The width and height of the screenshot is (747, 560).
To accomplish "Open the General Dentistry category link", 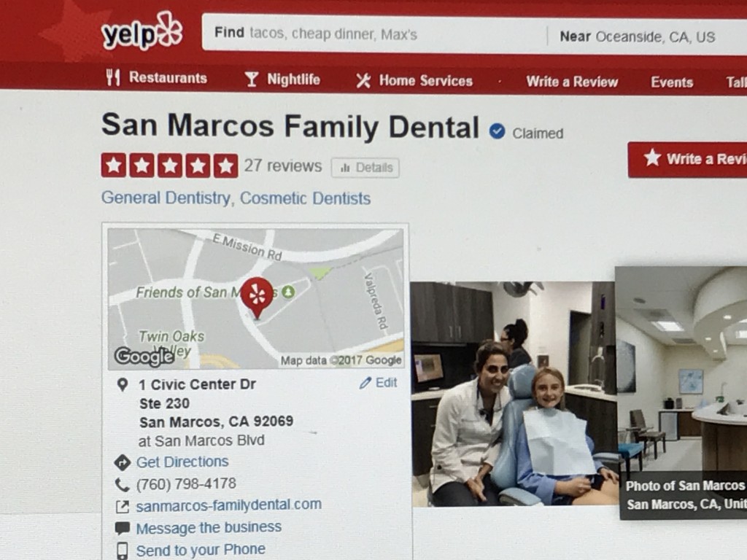I will (166, 198).
